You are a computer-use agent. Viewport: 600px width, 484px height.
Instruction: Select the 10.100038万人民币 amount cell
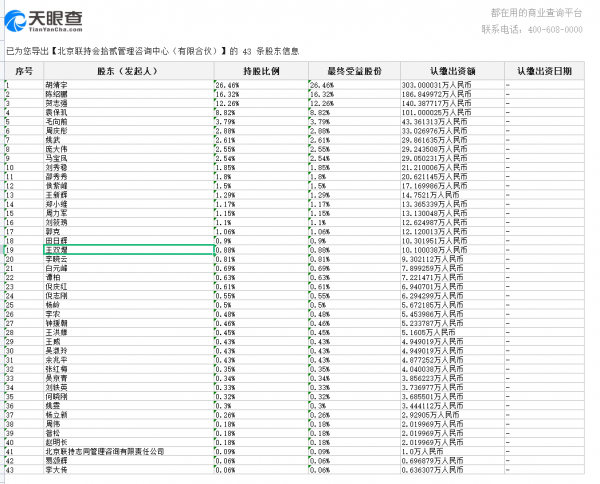click(452, 250)
